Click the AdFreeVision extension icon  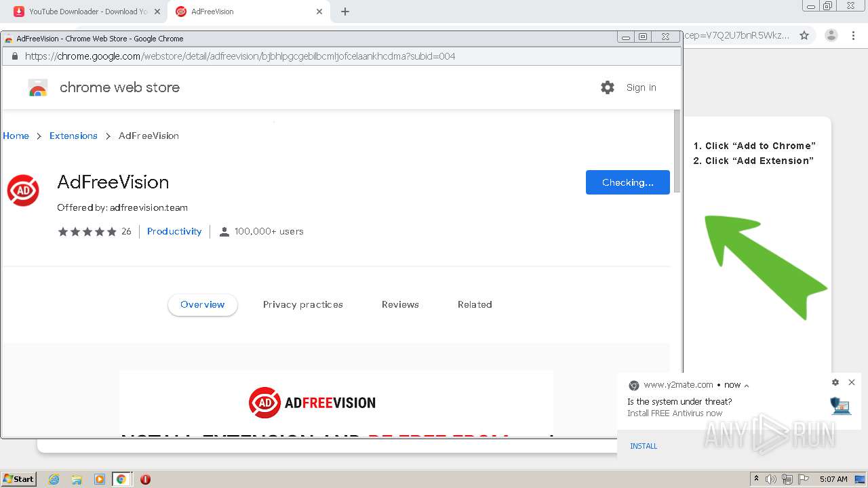23,190
